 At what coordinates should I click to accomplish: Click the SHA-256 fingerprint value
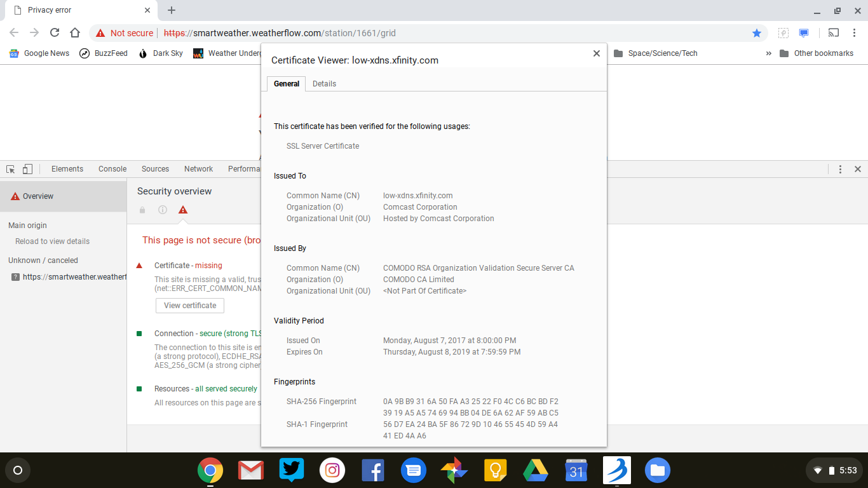471,407
